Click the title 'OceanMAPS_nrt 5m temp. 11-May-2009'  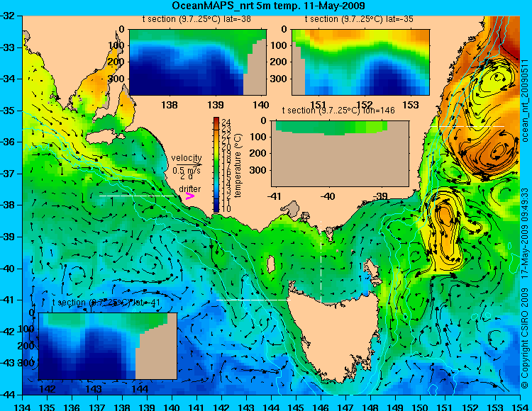tap(268, 6)
